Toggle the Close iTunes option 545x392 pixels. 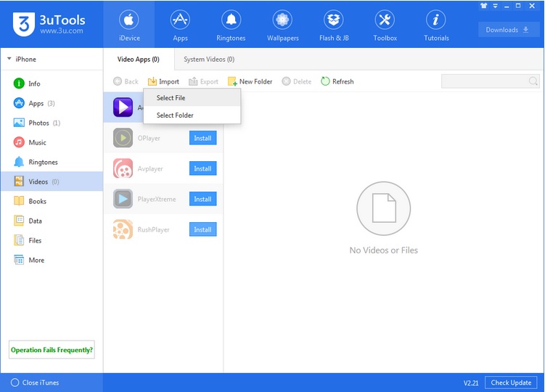coord(35,383)
